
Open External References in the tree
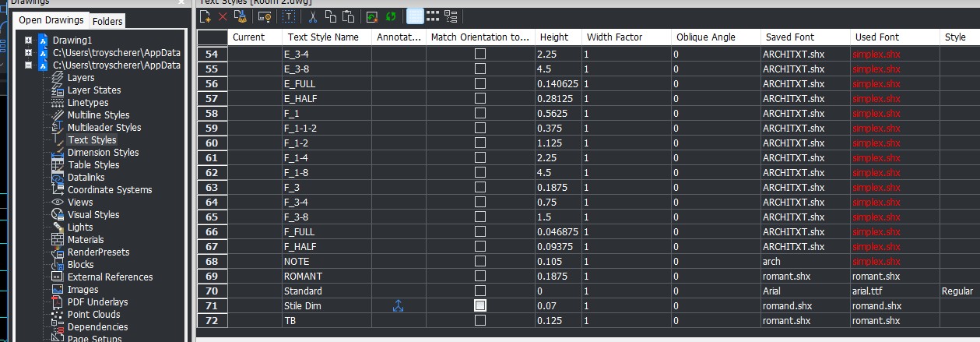[110, 277]
